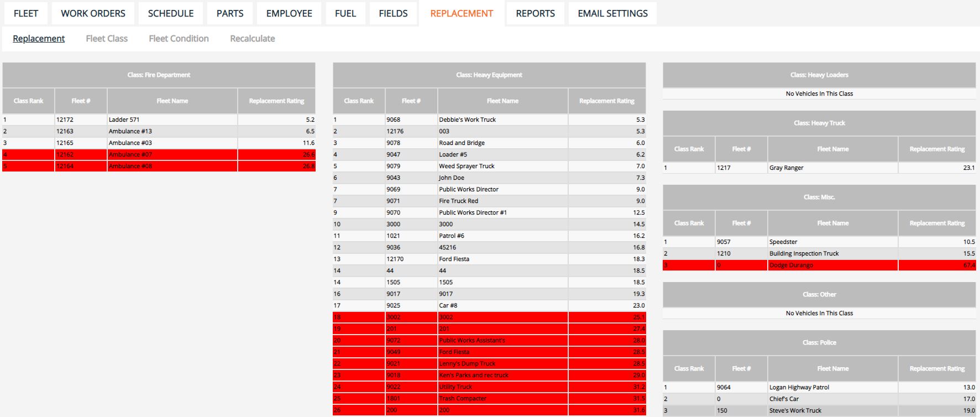Click red Ambulance #08 row
The image size is (980, 417).
coord(159,166)
